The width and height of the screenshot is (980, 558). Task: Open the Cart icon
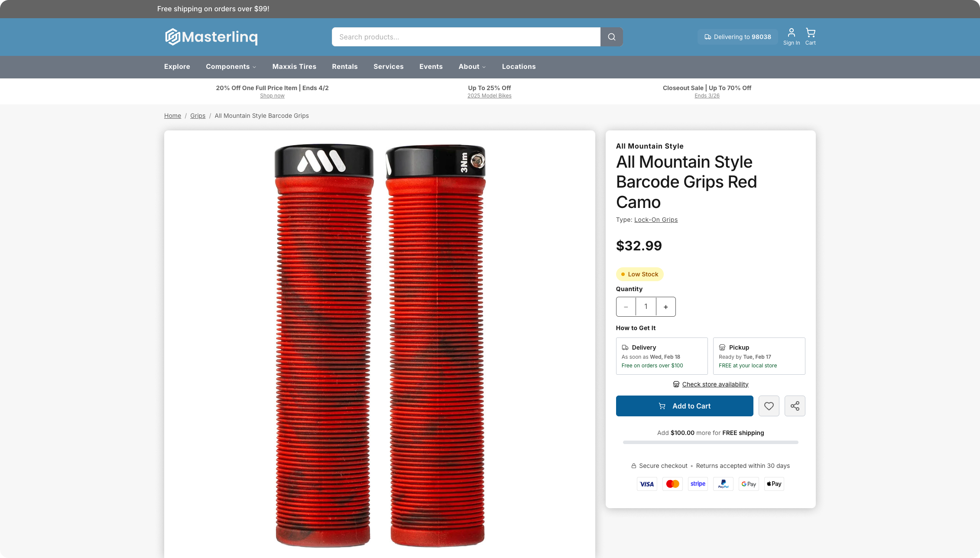click(x=810, y=36)
